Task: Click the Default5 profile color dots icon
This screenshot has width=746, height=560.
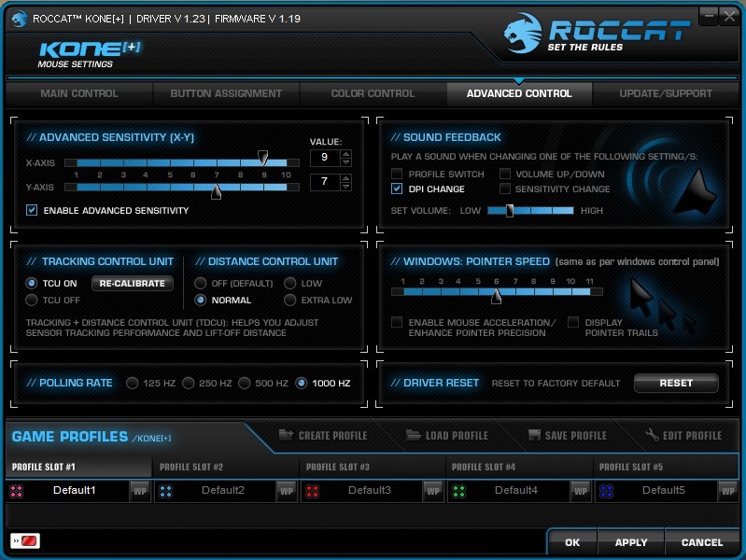Action: pos(607,492)
